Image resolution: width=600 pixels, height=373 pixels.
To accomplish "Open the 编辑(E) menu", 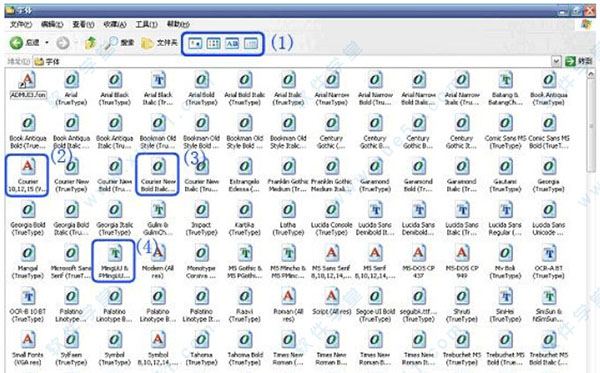I will click(52, 24).
